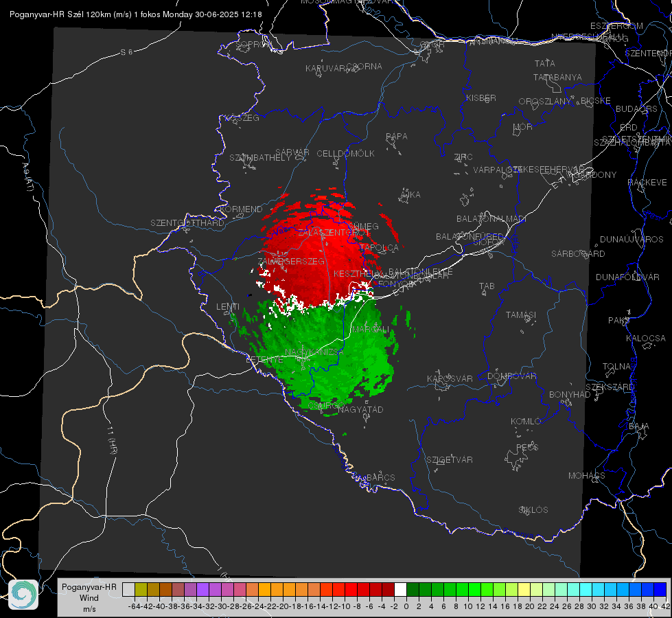Click the 'Wind' legend label

pyautogui.click(x=89, y=597)
